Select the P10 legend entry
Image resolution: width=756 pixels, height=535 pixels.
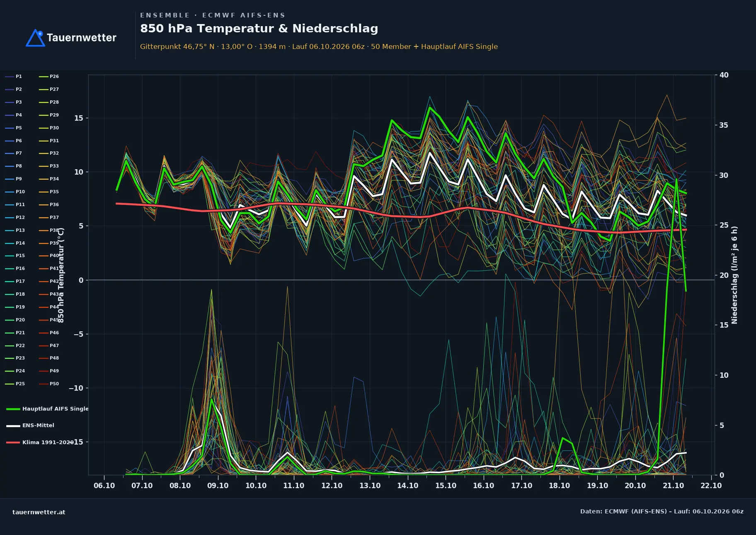(x=15, y=192)
